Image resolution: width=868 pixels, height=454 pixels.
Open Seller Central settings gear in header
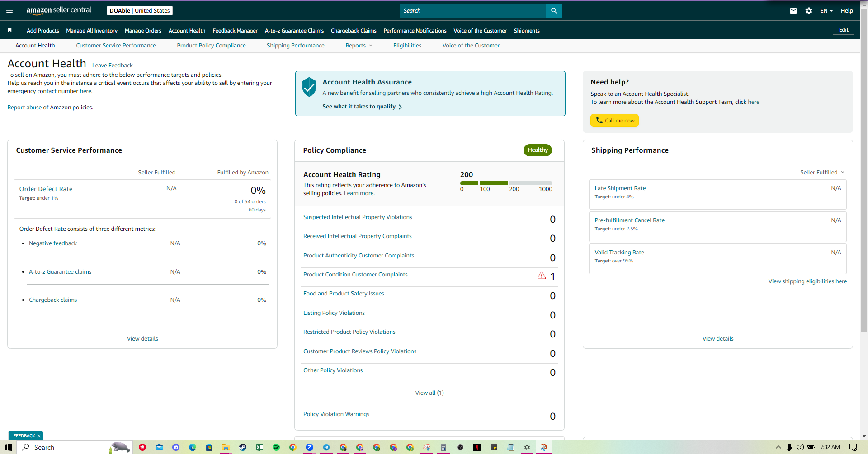point(809,11)
